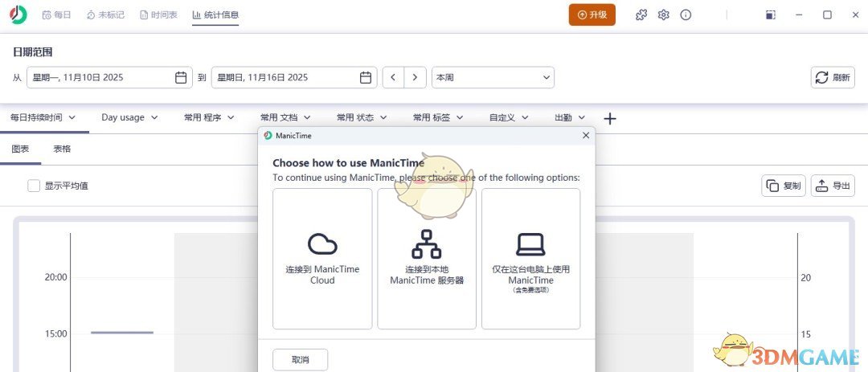
Task: Click the 15:00 axis label
Action: coord(56,333)
